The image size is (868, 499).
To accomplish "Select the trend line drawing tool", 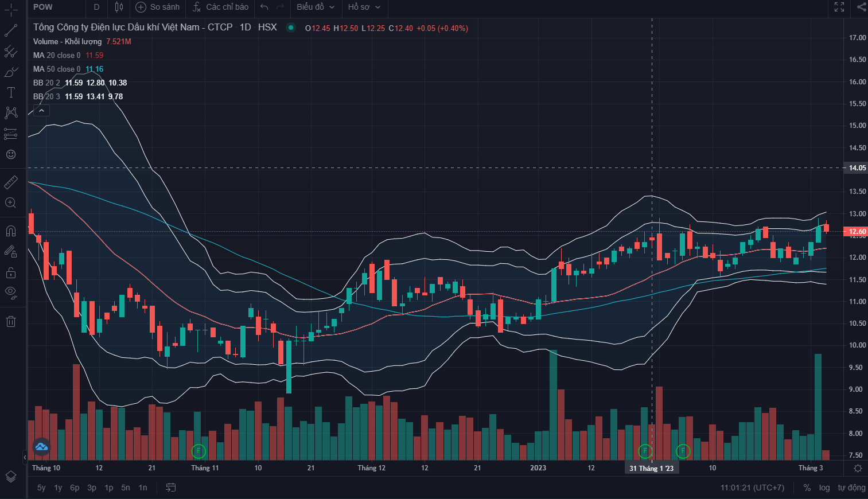I will pos(11,31).
